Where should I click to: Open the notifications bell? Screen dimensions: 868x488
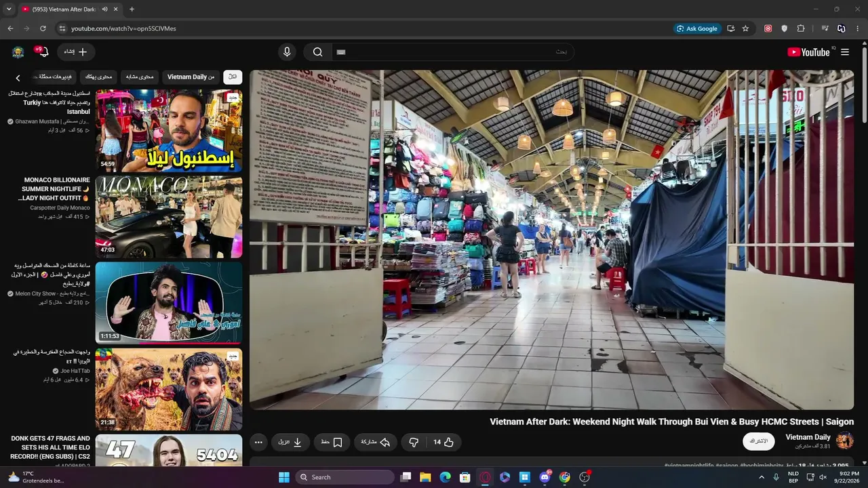click(x=43, y=52)
